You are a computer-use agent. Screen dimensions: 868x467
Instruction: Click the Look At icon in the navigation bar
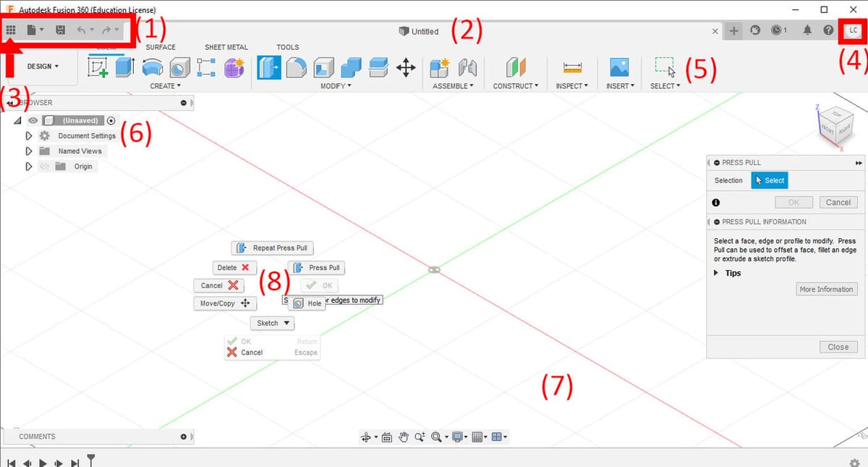[x=386, y=437]
